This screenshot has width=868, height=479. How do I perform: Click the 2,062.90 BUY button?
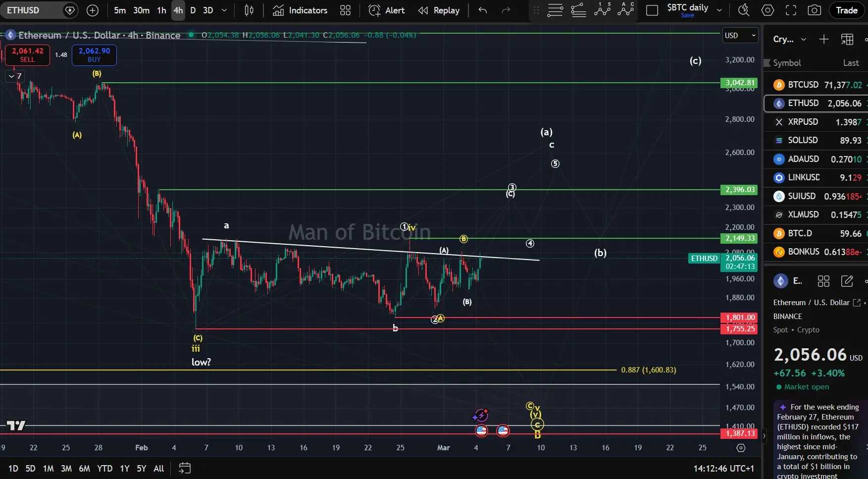94,54
